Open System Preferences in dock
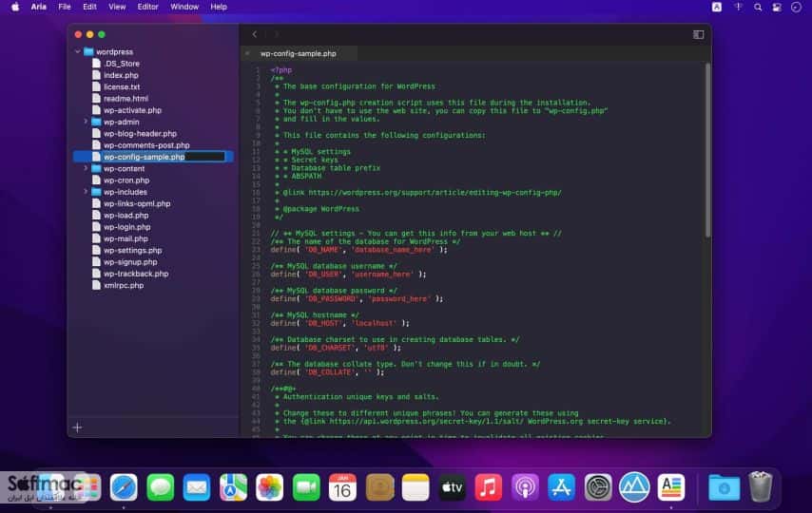The height and width of the screenshot is (513, 812). pyautogui.click(x=598, y=487)
